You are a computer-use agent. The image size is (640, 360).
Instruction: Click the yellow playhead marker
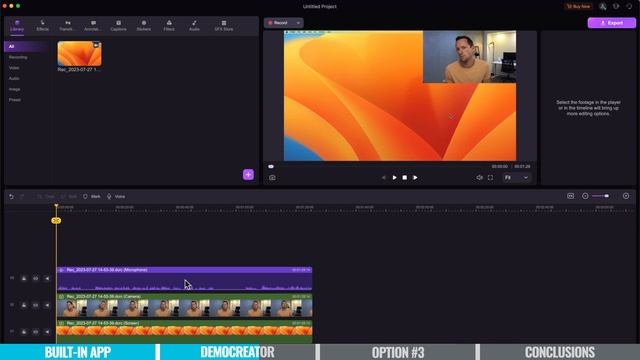(x=56, y=220)
